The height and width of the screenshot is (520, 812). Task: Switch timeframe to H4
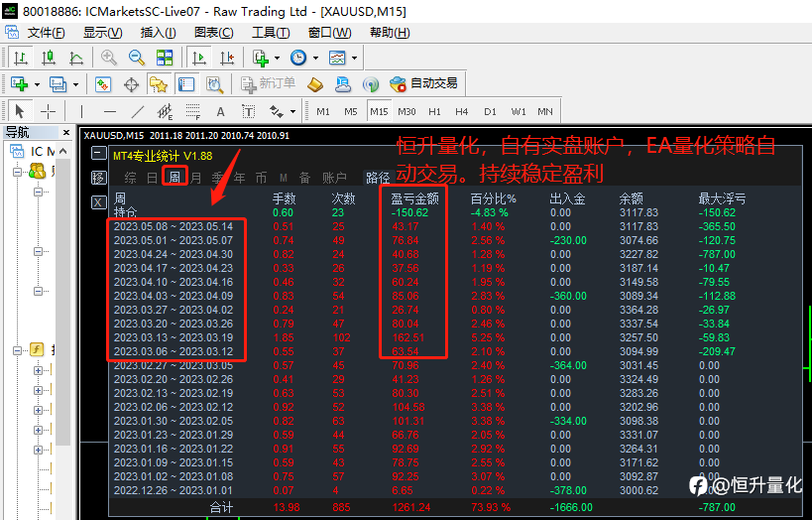point(461,111)
